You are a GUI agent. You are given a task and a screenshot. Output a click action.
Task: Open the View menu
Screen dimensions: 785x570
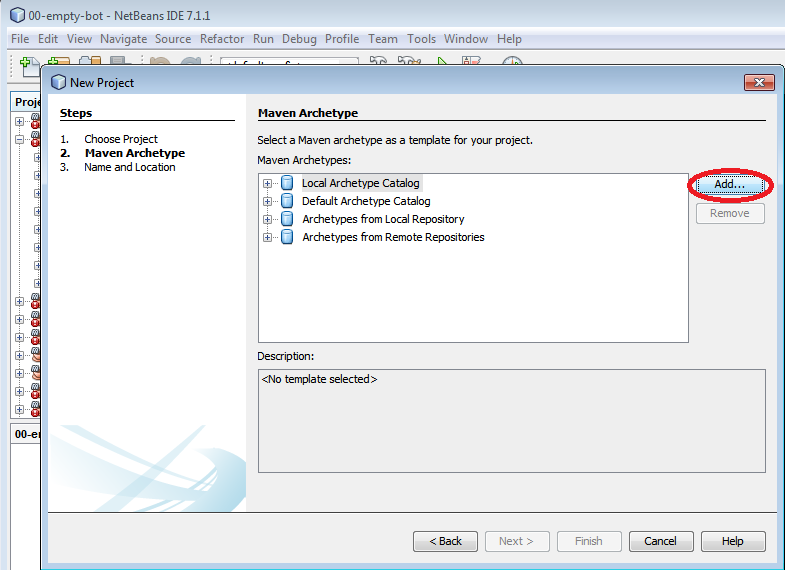80,39
